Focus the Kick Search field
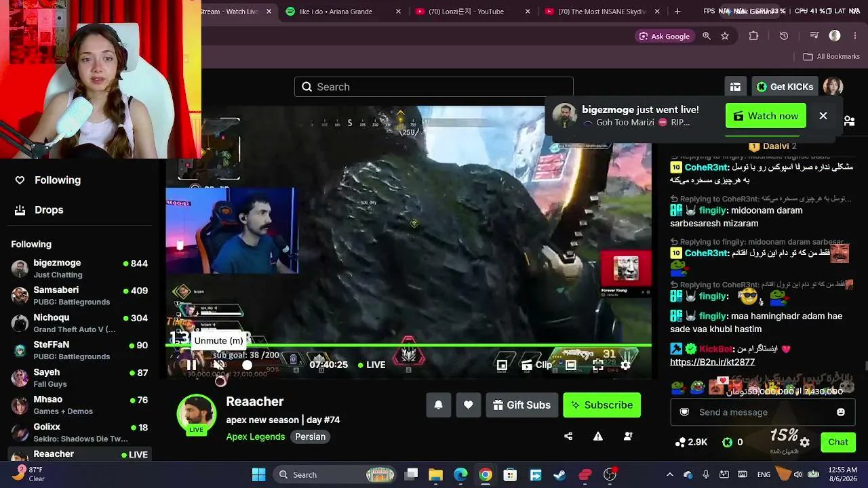 (x=434, y=87)
